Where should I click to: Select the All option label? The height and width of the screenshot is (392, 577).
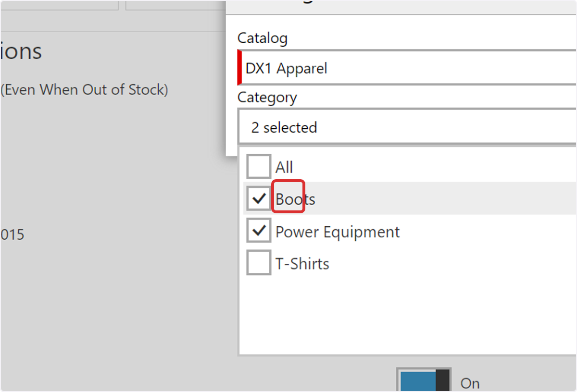284,167
